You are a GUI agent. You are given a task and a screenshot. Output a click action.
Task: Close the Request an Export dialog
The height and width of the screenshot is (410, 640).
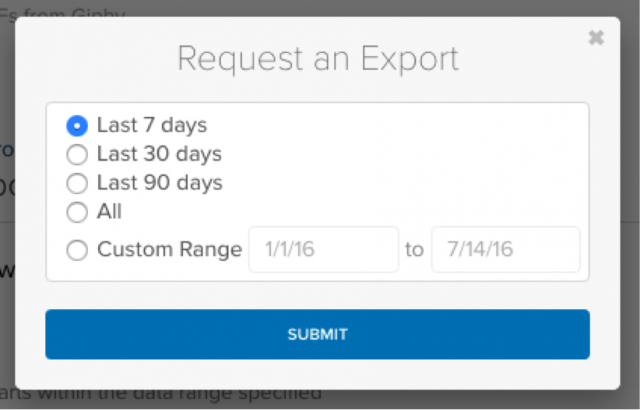[596, 38]
